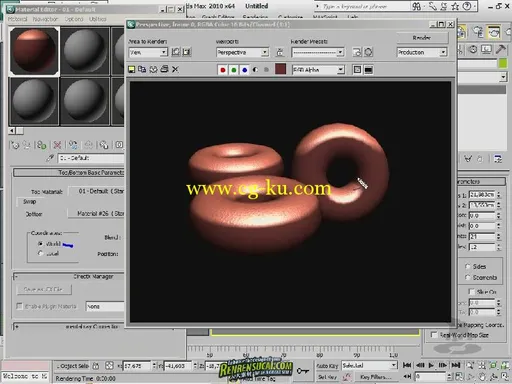
Task: Click the Render Setup icon in render window
Action: (357, 52)
